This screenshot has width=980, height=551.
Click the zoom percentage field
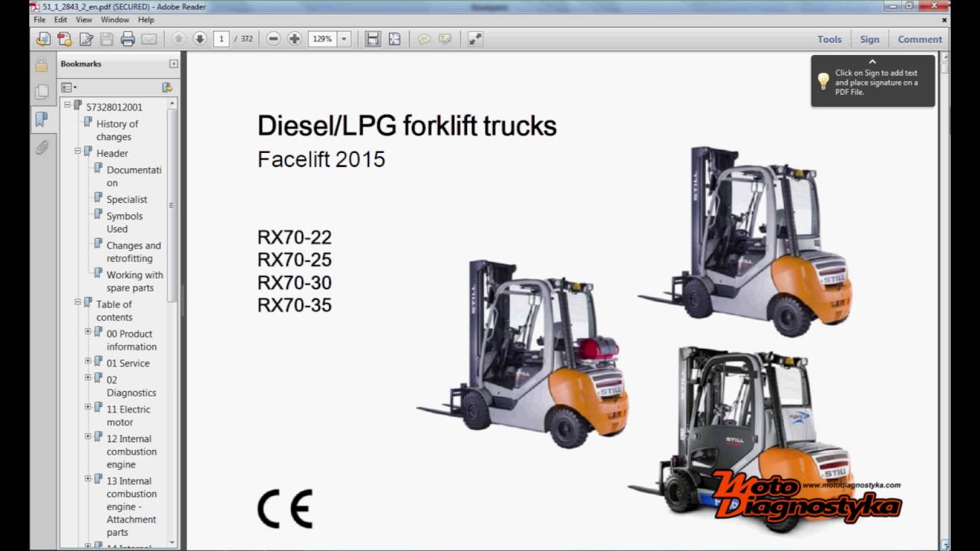click(x=322, y=39)
